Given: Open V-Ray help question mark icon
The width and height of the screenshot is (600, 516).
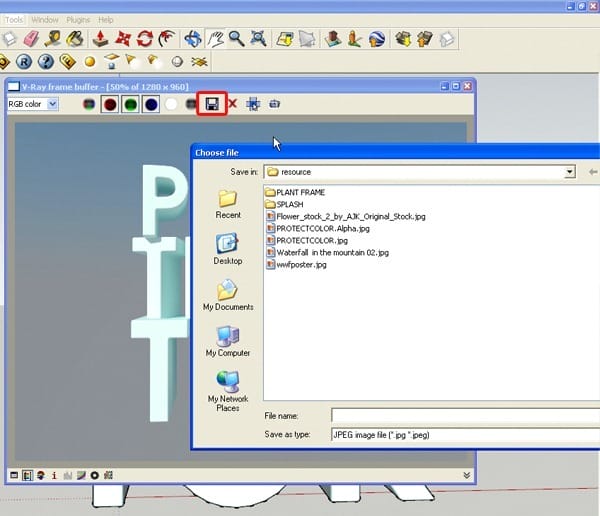Looking at the screenshot, I should pos(46,62).
